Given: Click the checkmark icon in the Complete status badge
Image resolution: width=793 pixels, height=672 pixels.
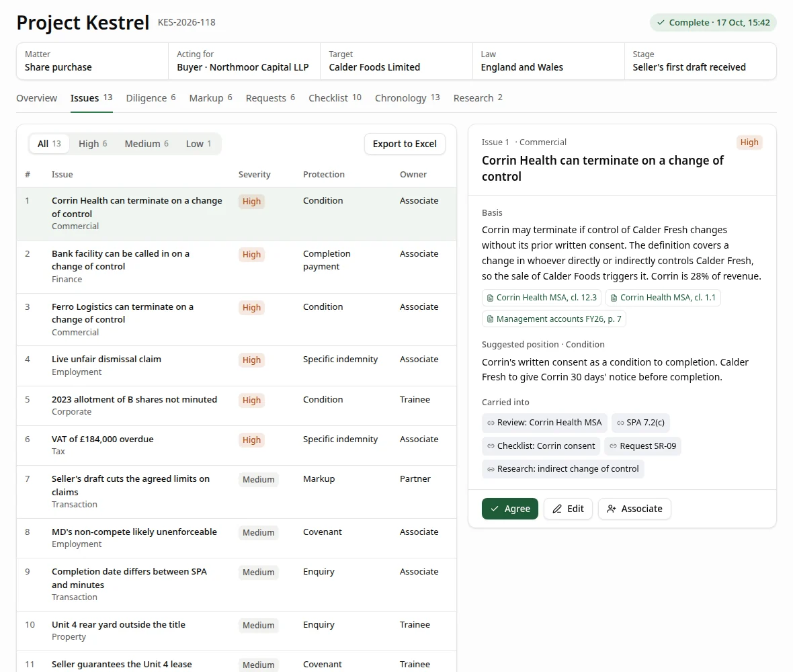Looking at the screenshot, I should click(661, 23).
